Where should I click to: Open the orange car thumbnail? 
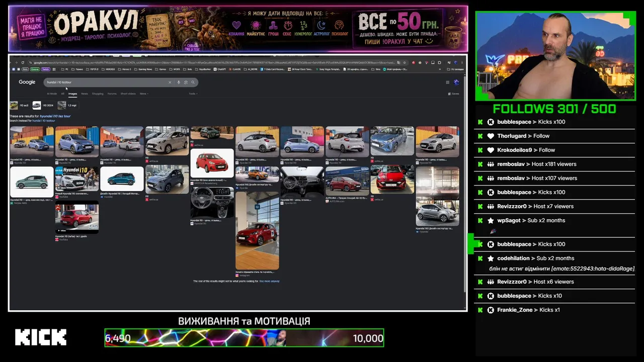pos(257,174)
